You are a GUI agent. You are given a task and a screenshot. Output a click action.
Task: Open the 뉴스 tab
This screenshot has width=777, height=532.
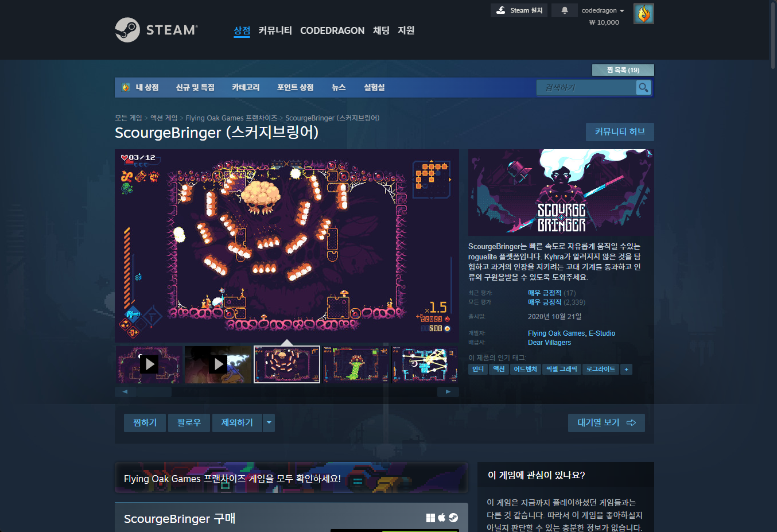tap(339, 87)
